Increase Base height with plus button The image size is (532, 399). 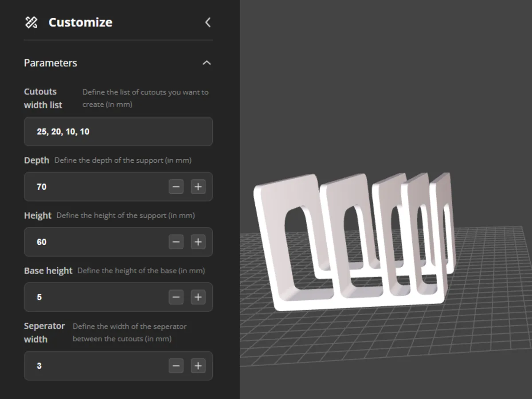pos(198,297)
